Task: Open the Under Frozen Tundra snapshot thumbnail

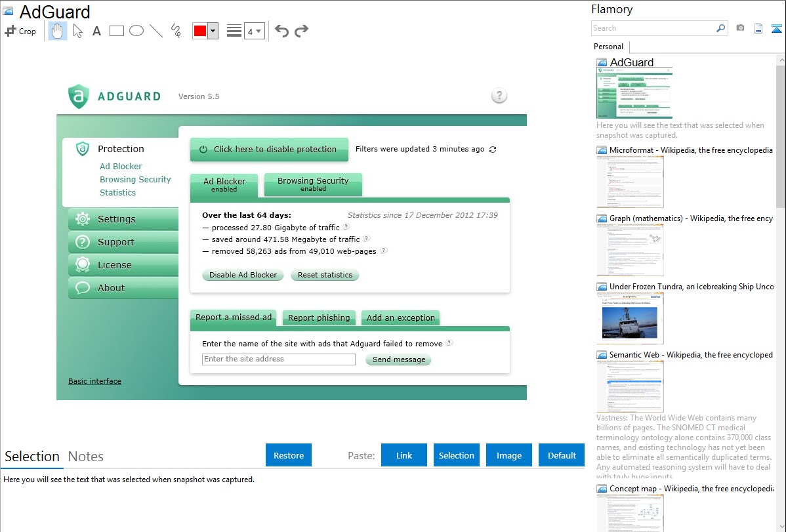Action: pyautogui.click(x=630, y=318)
